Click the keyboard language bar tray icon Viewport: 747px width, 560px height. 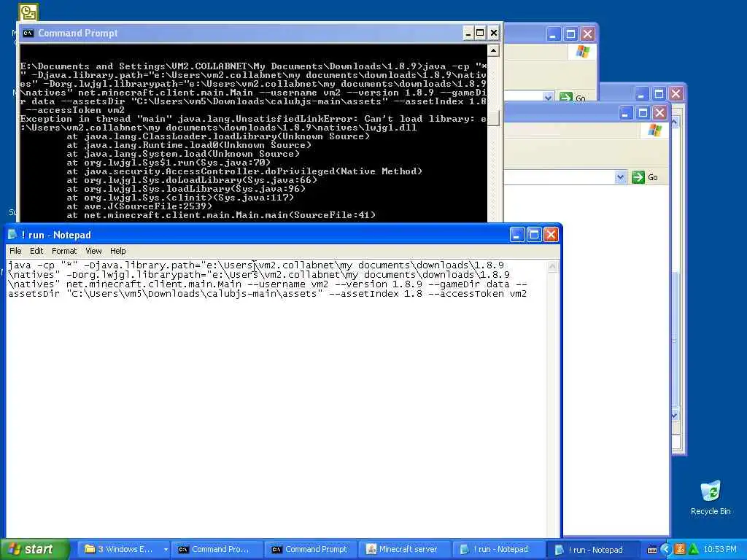click(x=652, y=550)
